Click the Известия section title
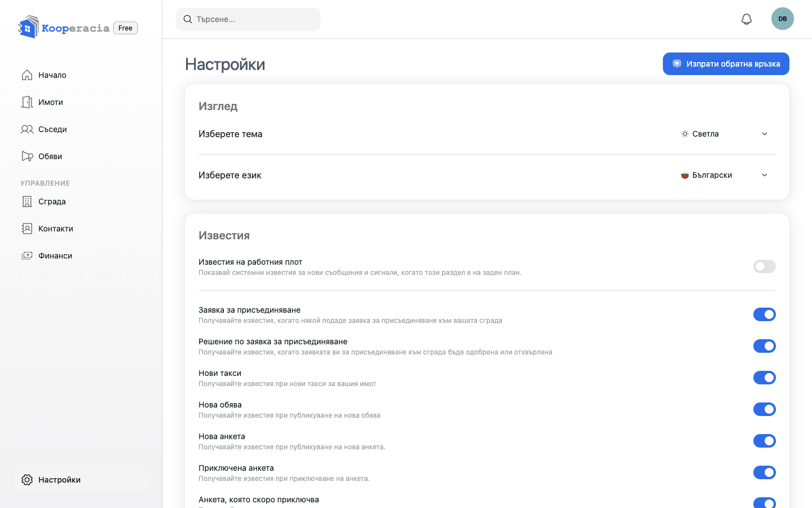Screen dimensions: 812x508 224,235
